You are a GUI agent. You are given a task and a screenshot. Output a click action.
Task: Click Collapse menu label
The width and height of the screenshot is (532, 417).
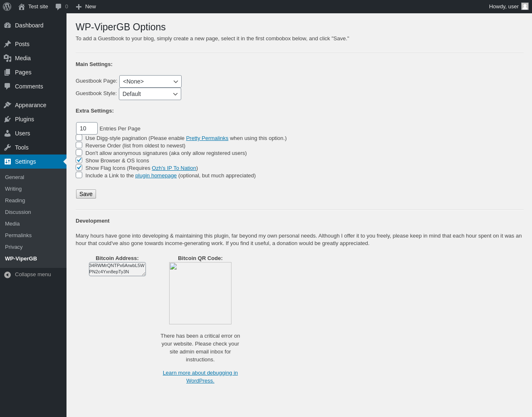coord(33,275)
